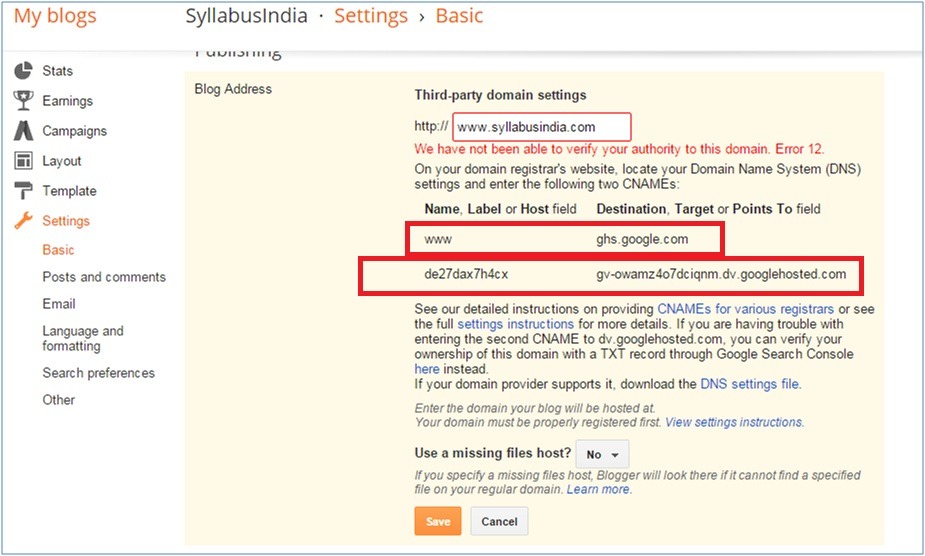Click Basic in the breadcrumb

coord(459,16)
